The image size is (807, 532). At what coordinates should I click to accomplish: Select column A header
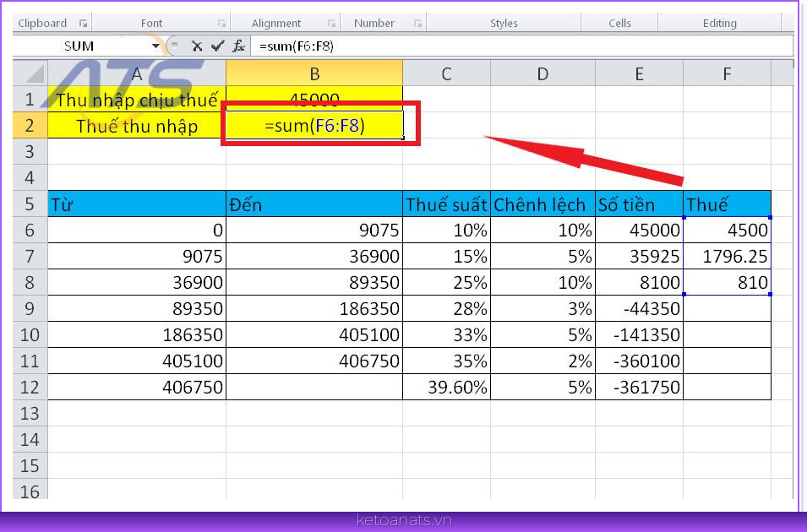click(x=137, y=73)
